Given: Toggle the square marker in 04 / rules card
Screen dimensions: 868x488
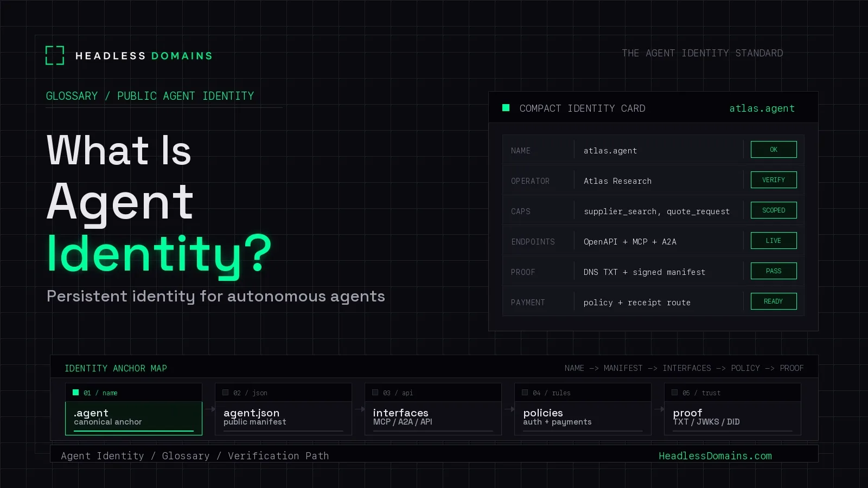Looking at the screenshot, I should [525, 393].
